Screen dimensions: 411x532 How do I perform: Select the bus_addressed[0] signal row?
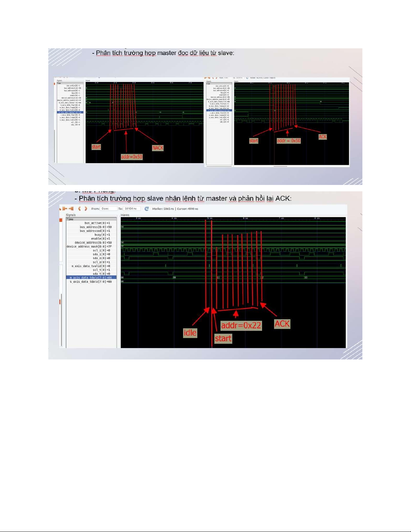coord(91,231)
